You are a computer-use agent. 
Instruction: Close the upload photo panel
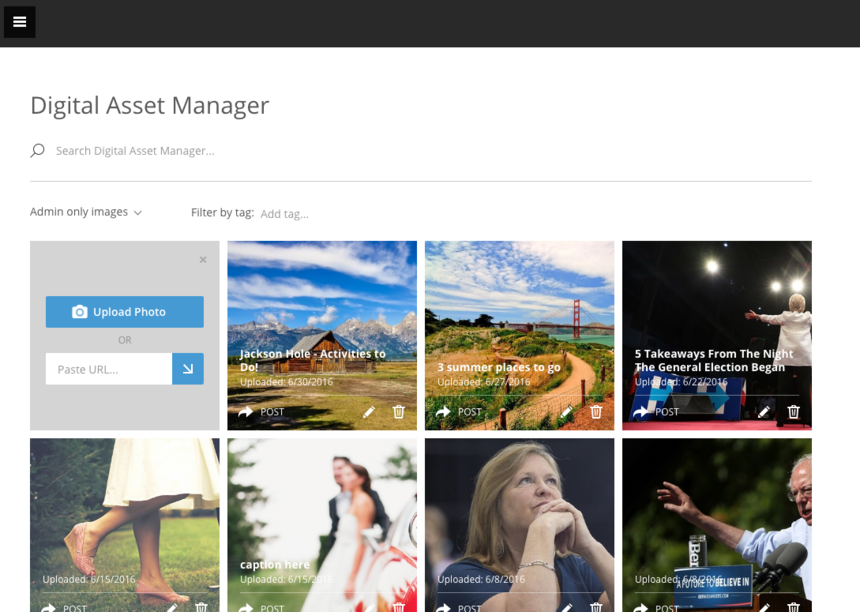203,260
